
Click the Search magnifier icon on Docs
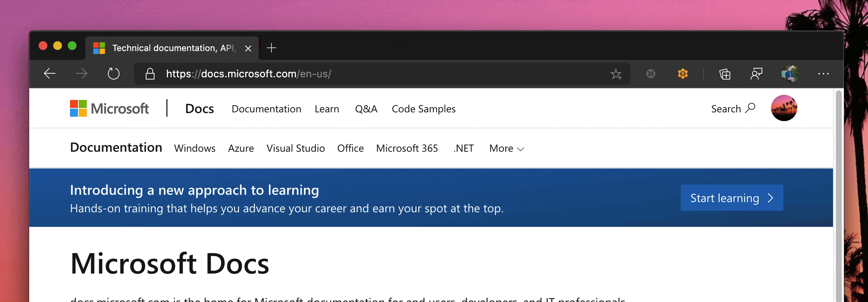(750, 108)
